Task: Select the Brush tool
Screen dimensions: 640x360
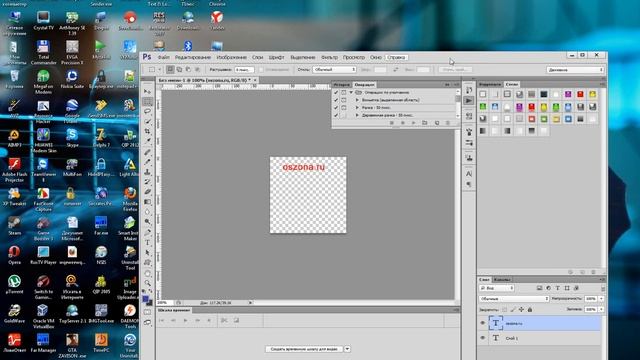Action: coord(147,162)
